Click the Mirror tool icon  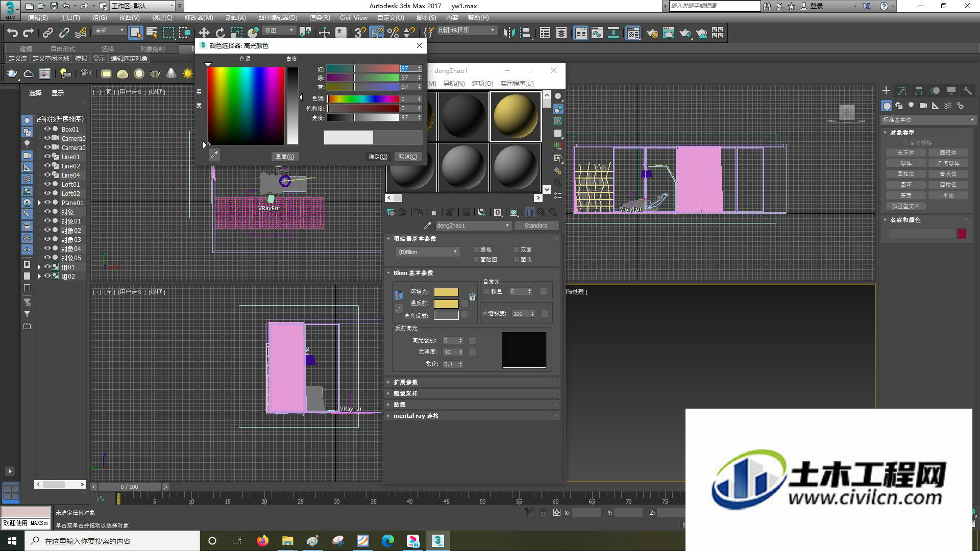[x=508, y=33]
